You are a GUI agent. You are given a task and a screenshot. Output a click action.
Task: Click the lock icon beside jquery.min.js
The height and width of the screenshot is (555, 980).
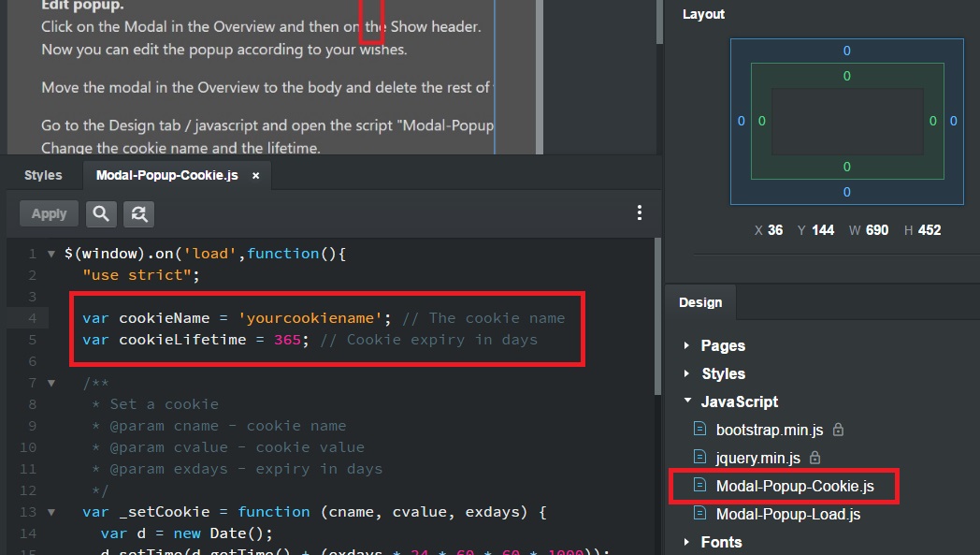[815, 458]
